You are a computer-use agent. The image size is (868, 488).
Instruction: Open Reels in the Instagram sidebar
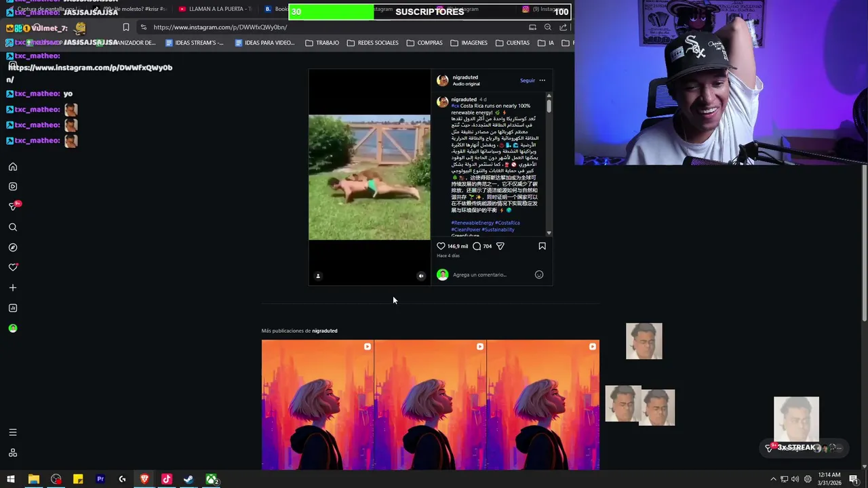(12, 186)
